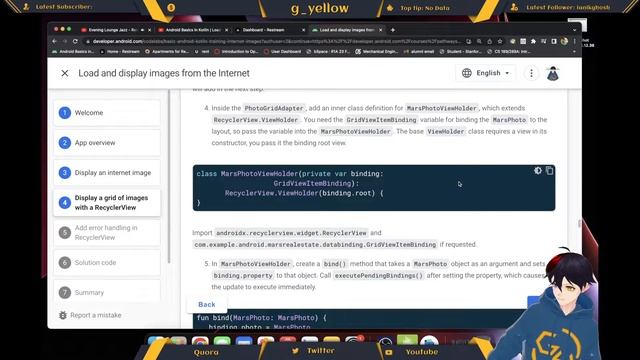This screenshot has width=640, height=360.
Task: Open the alumni email bookmark
Action: coord(420,52)
